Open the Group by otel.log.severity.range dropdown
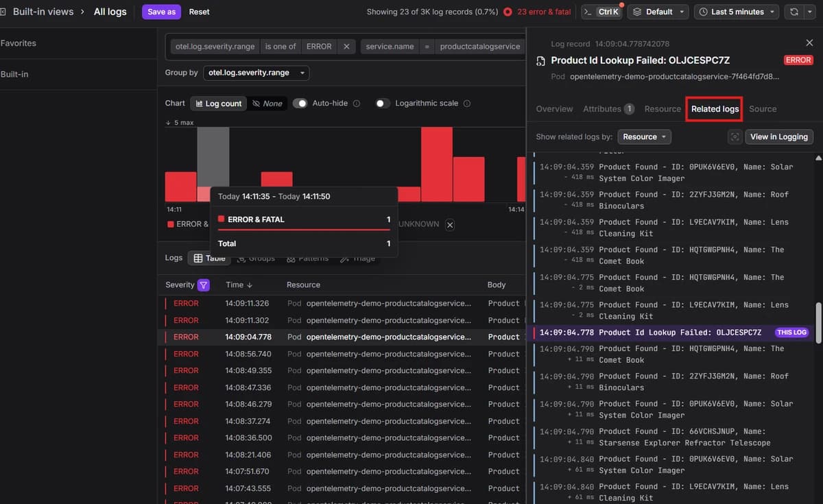Image resolution: width=823 pixels, height=504 pixels. (257, 73)
